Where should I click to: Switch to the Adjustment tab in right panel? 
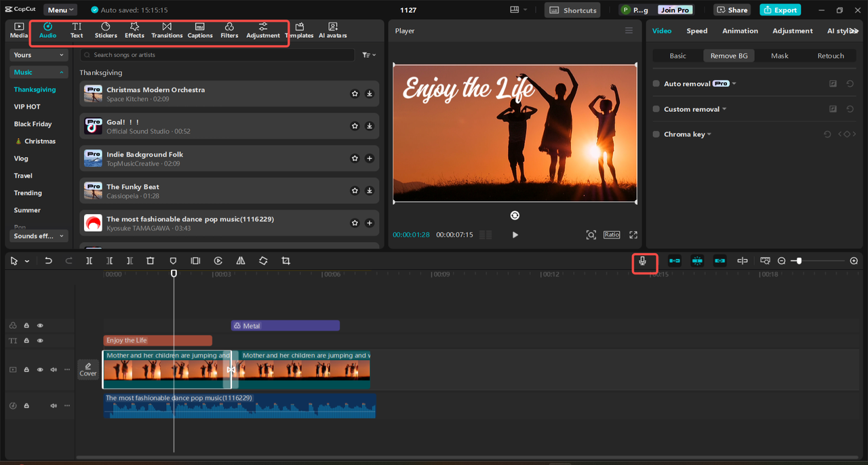pyautogui.click(x=792, y=31)
